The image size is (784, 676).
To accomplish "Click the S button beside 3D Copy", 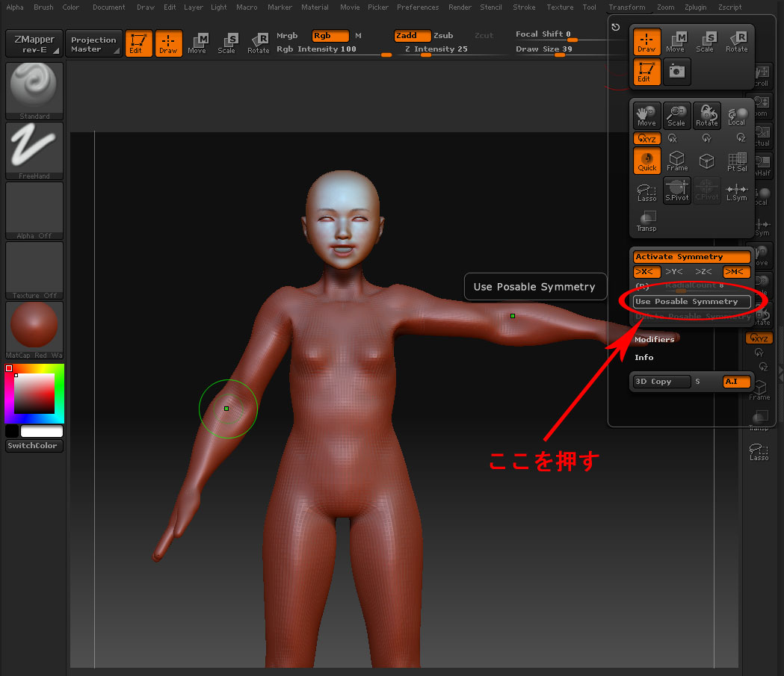I will pos(697,381).
